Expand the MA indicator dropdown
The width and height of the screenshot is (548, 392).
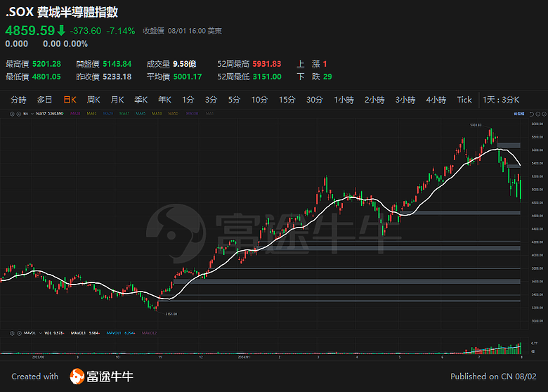coord(32,114)
